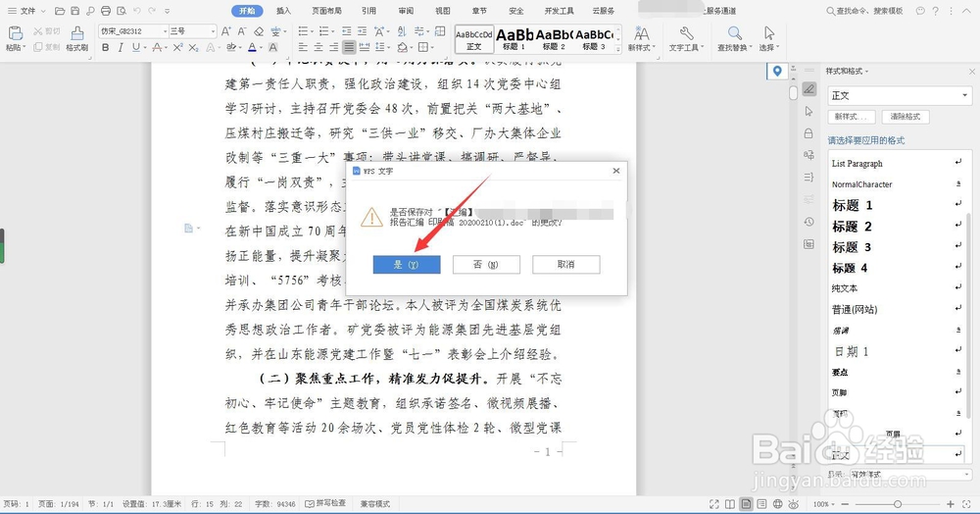Viewport: 980px width, 514px height.
Task: Open the Text Tools wrench icon
Action: pyautogui.click(x=686, y=33)
